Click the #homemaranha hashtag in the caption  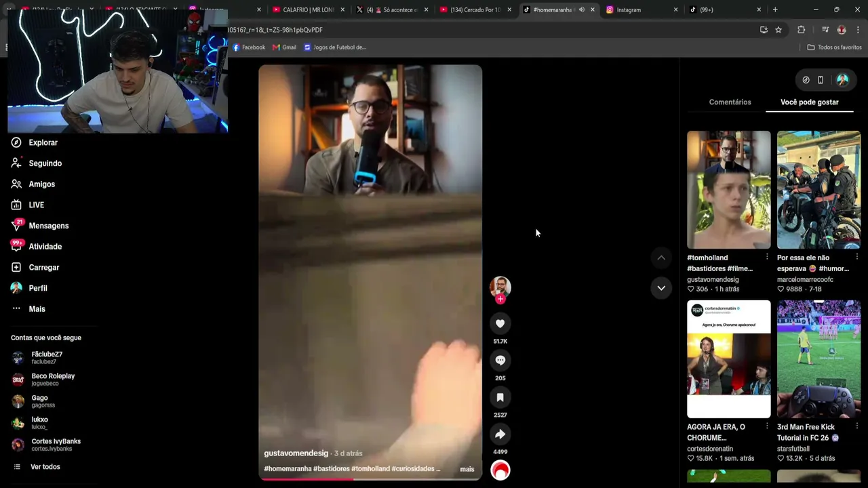(x=288, y=469)
